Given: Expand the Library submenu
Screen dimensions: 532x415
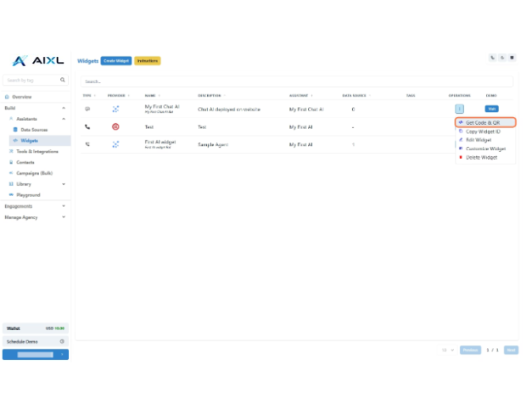Looking at the screenshot, I should point(64,183).
